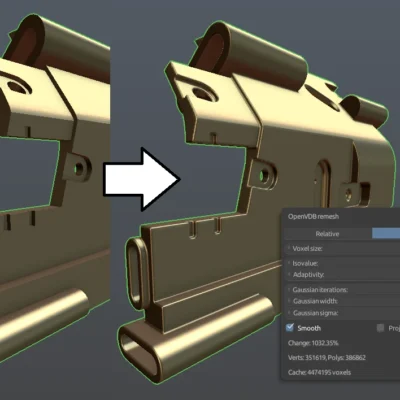This screenshot has height=400, width=400.
Task: Click the Isovalue value field
Action: coord(342,263)
